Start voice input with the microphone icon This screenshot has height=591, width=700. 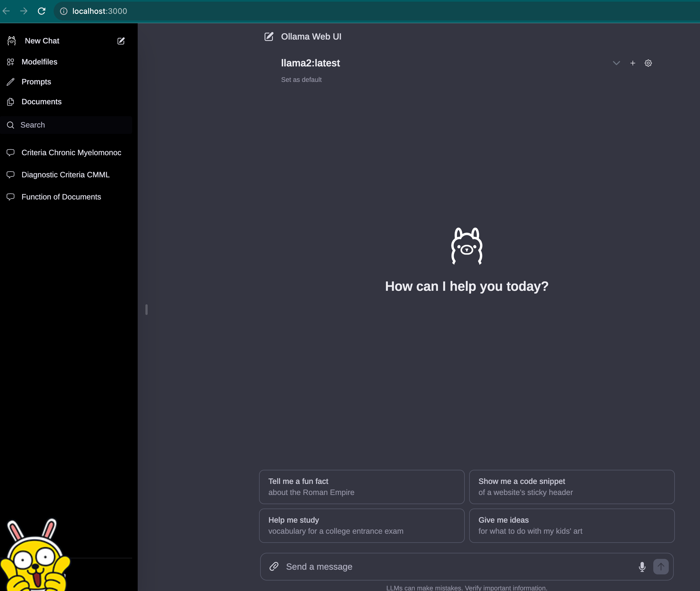(642, 567)
